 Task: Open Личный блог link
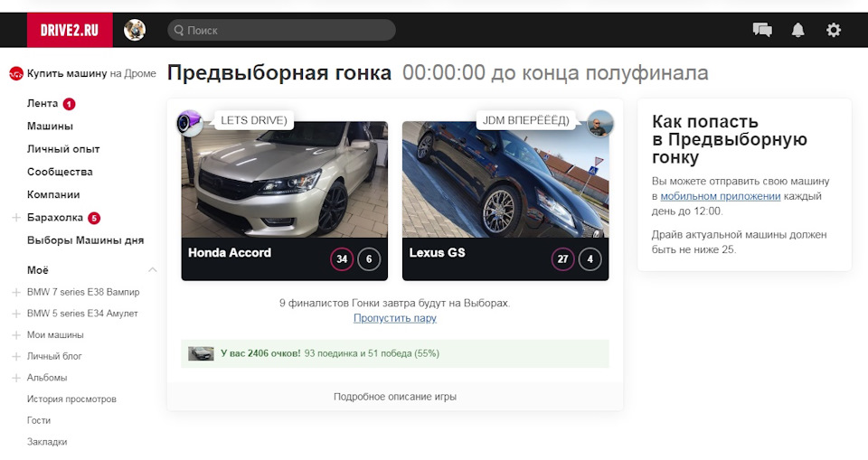pos(54,356)
